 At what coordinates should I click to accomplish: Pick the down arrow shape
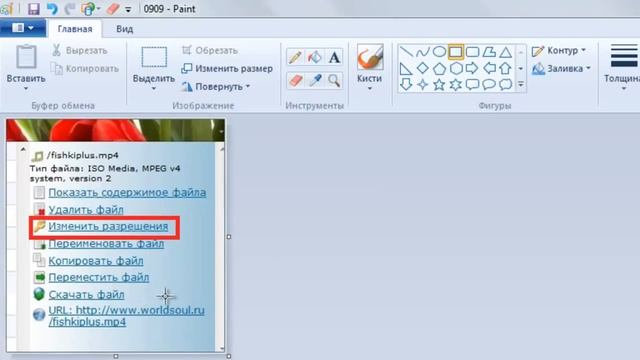pyautogui.click(x=406, y=84)
